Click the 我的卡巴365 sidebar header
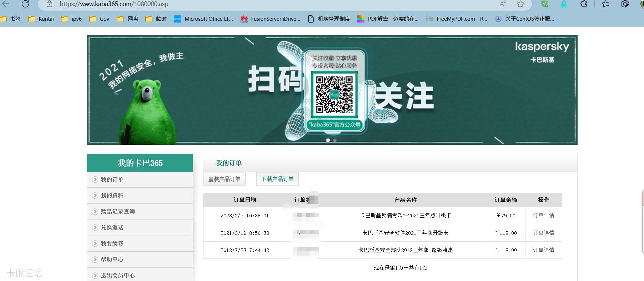Image resolution: width=644 pixels, height=281 pixels. [140, 163]
